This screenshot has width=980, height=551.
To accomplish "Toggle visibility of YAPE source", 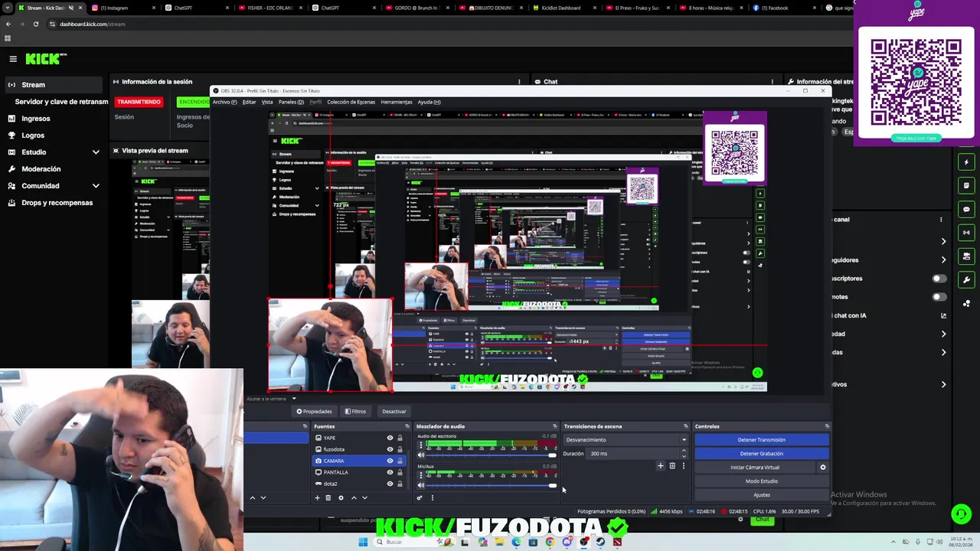I will (x=390, y=438).
